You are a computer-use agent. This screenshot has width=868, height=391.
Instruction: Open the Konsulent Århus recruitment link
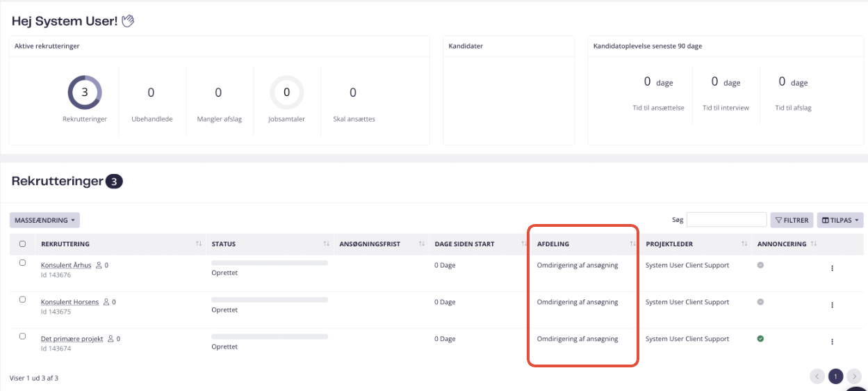point(66,265)
